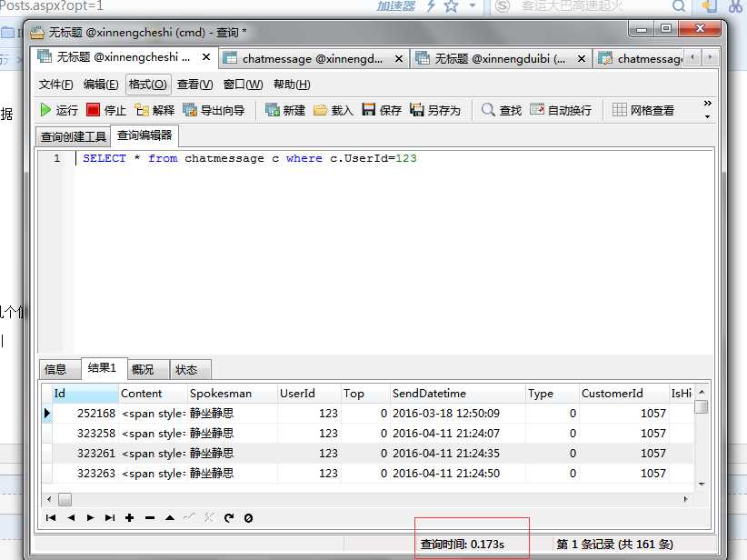747x560 pixels.
Task: Open the toolbar options dropdown arrow
Action: pyautogui.click(x=707, y=116)
